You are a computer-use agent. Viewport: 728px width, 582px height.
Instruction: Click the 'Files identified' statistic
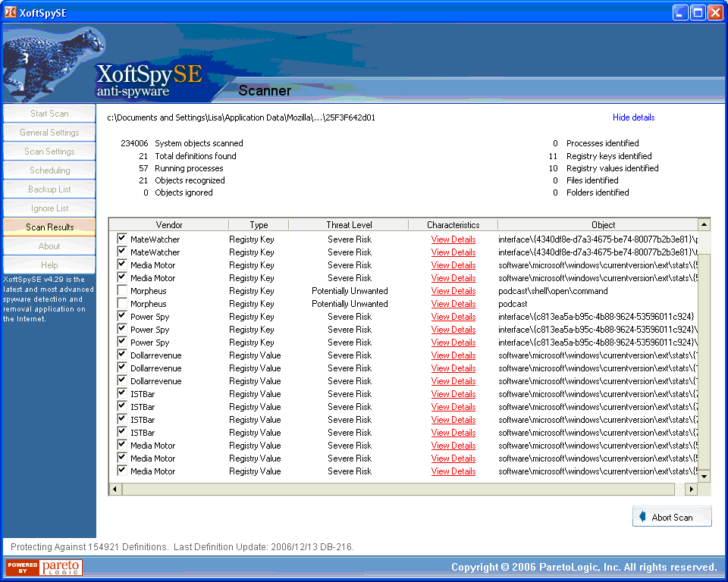point(585,180)
